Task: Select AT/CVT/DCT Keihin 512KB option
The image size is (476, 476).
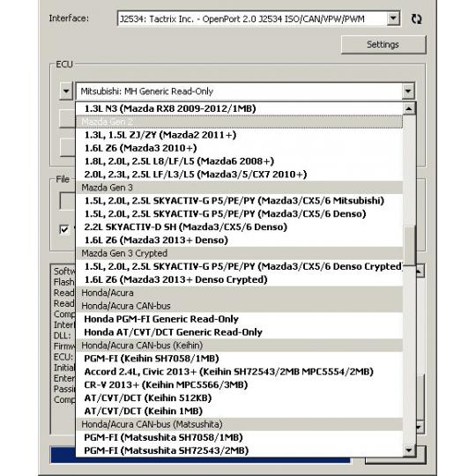Action: [x=239, y=398]
